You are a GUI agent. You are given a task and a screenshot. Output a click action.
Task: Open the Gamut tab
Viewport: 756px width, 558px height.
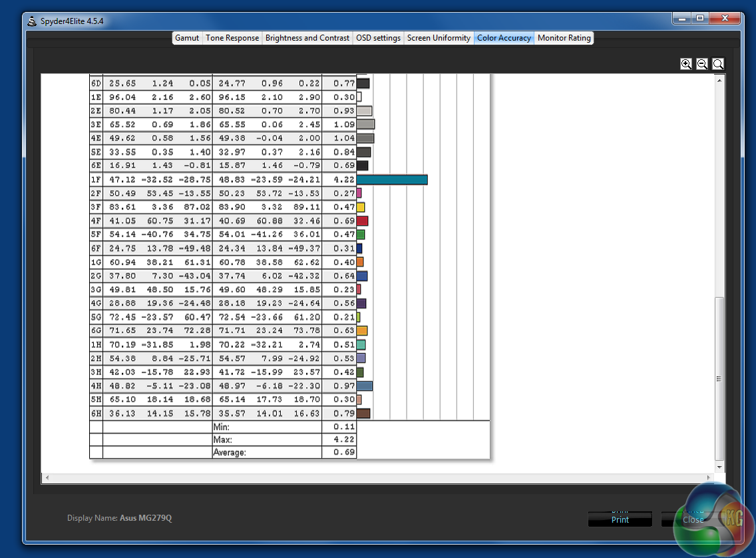pos(186,37)
